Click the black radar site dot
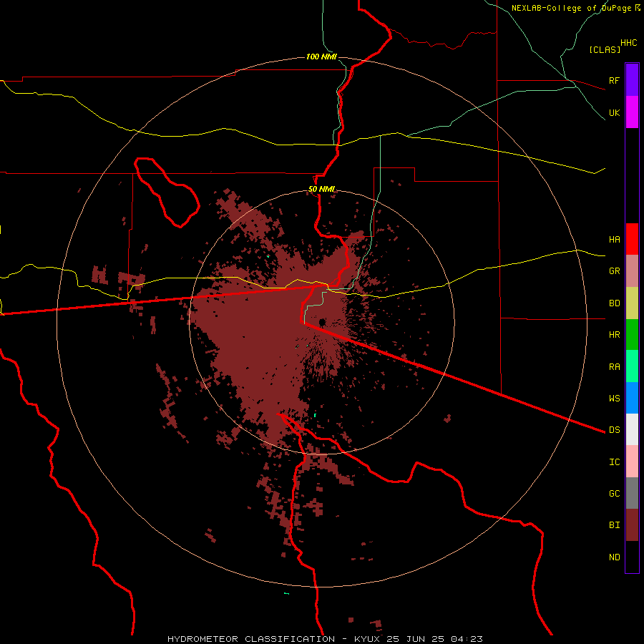 click(x=322, y=323)
